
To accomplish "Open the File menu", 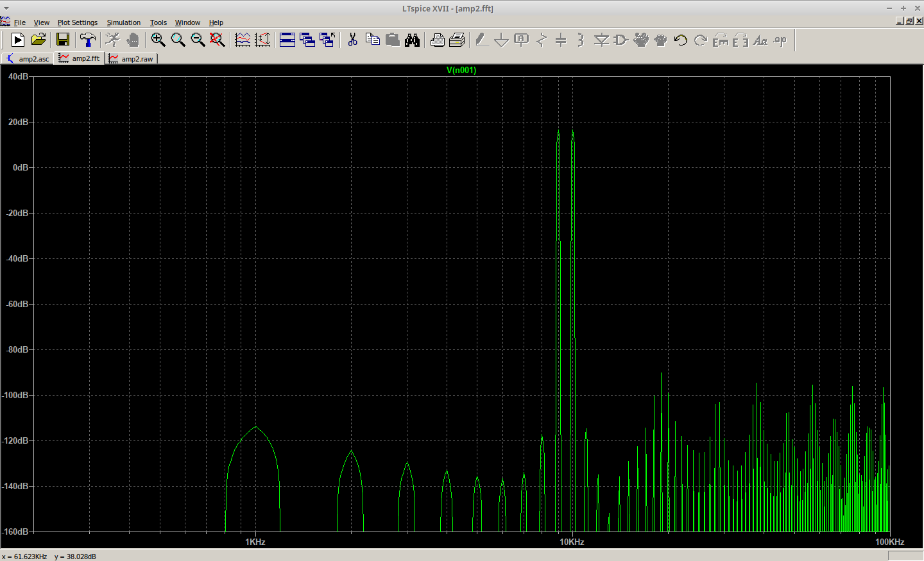I will 20,22.
